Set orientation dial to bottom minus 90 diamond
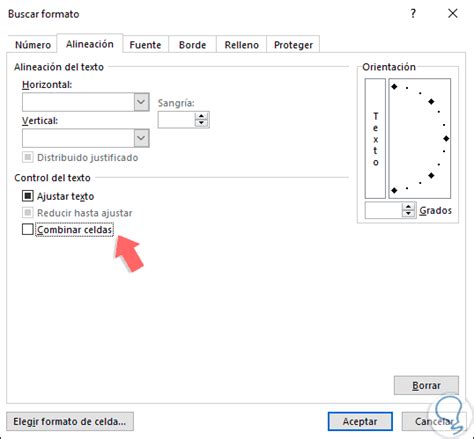 tap(394, 190)
